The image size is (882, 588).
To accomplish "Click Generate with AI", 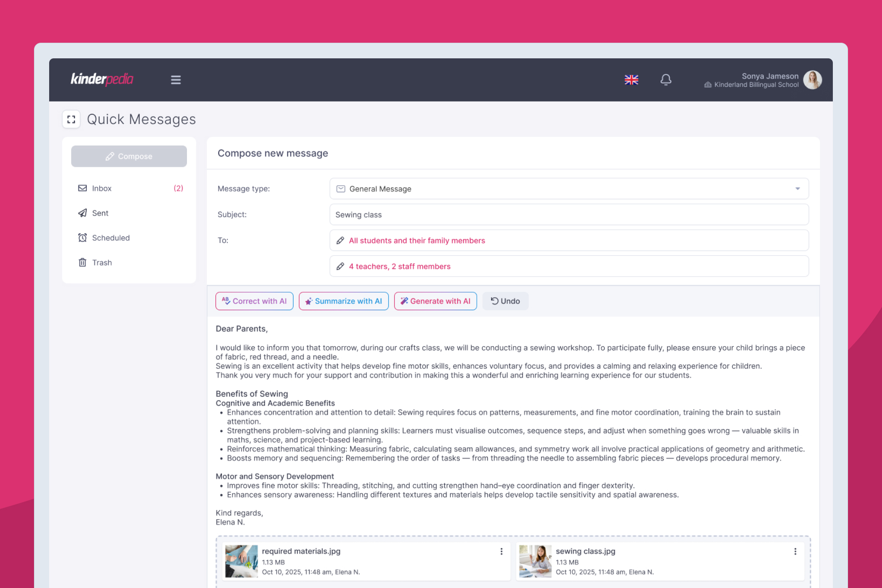I will coord(435,301).
